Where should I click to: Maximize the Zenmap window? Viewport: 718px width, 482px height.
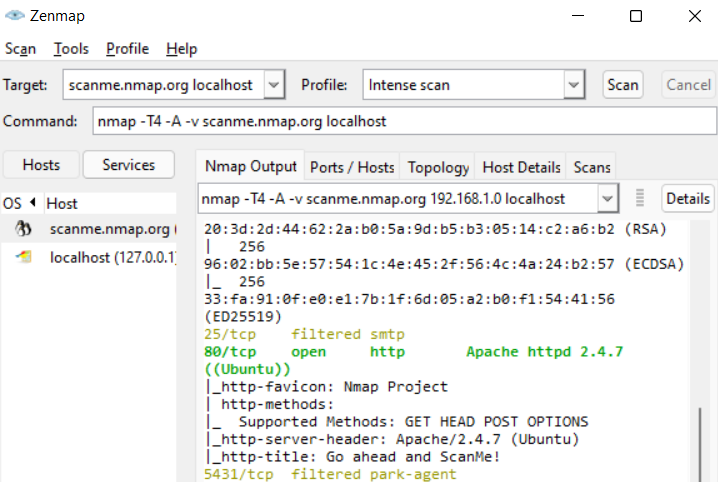(x=636, y=16)
